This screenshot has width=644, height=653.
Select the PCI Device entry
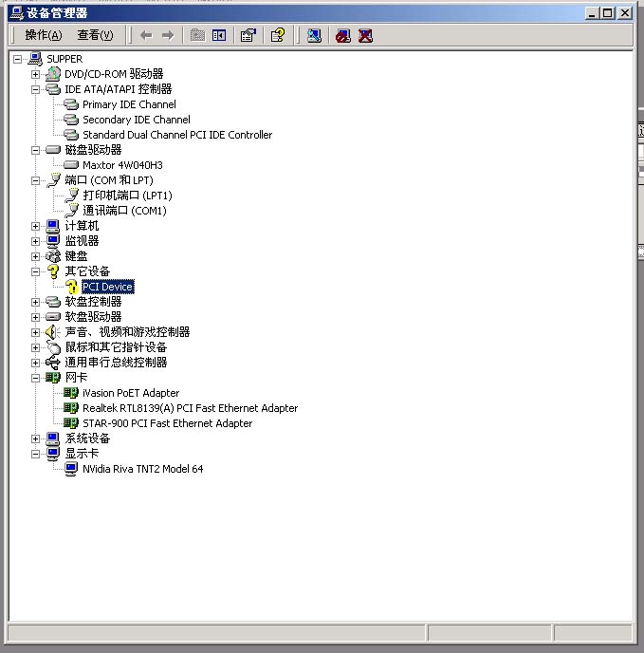(x=108, y=287)
